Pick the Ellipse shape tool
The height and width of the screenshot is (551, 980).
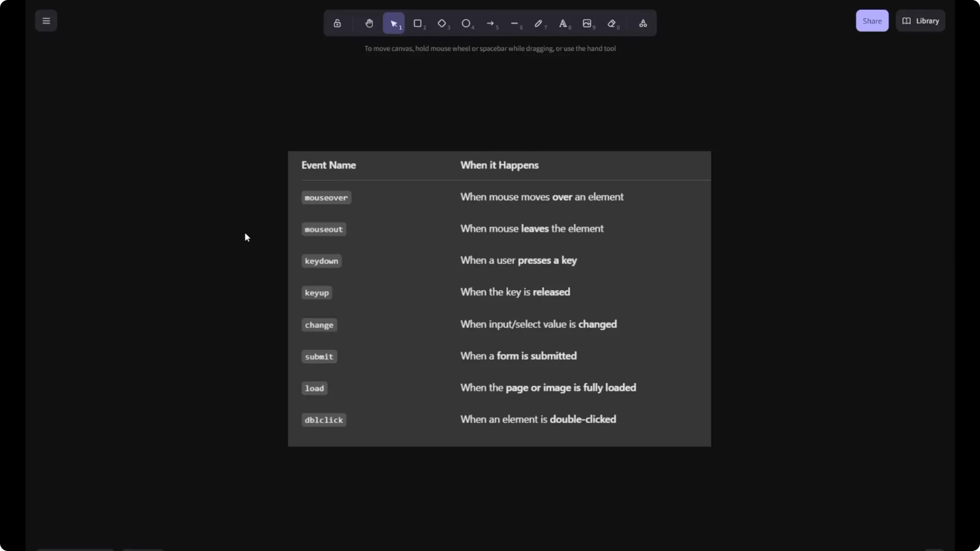pos(466,23)
